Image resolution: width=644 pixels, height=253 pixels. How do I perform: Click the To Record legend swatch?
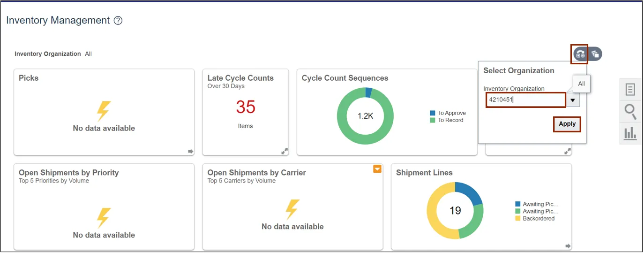tap(433, 120)
